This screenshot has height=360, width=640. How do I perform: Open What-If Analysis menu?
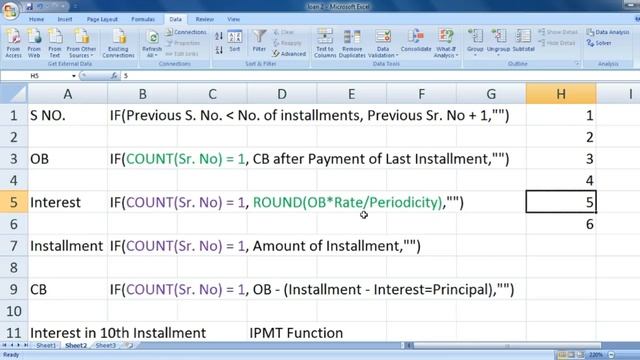(446, 43)
